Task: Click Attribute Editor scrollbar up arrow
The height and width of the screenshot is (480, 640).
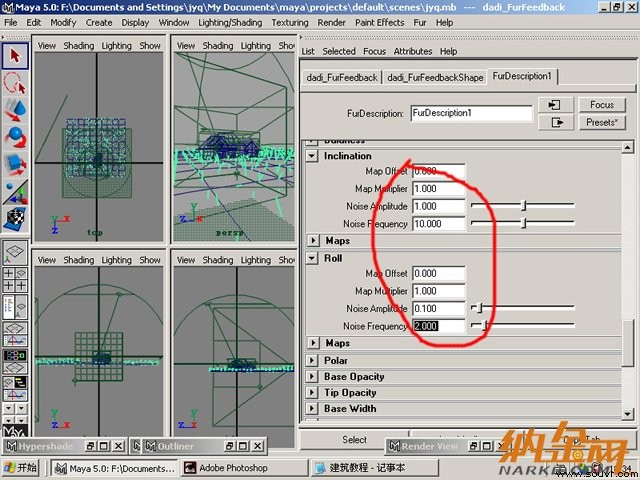Action: [628, 147]
